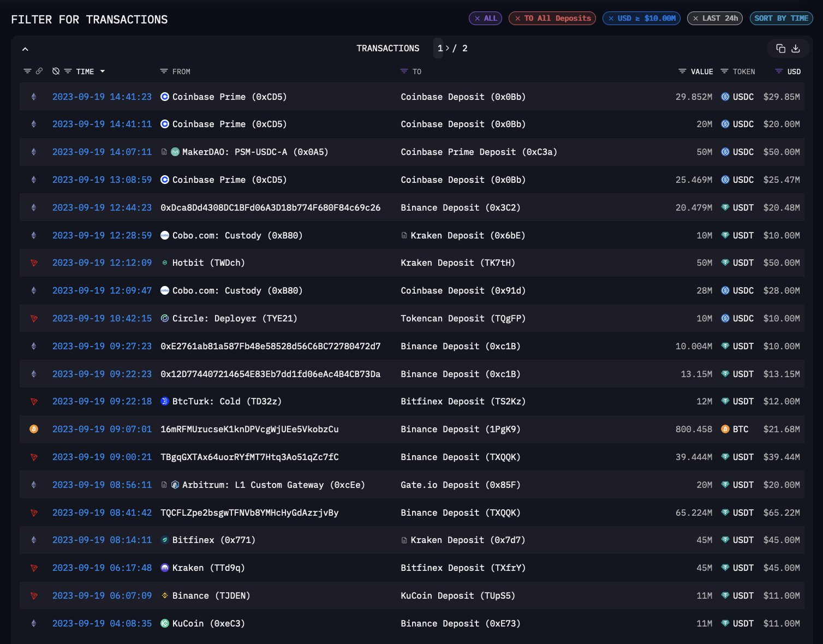
Task: Open Binance Deposit (0xE73) recipient
Action: click(x=461, y=623)
